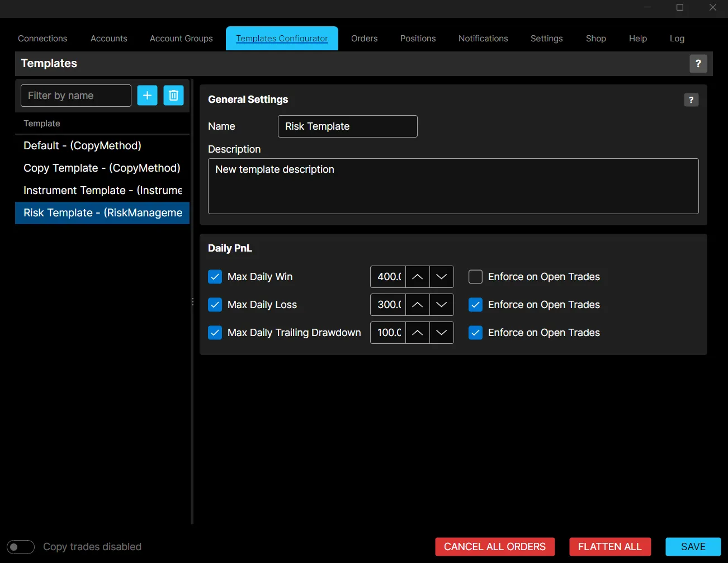Focus the Filter by name field

click(76, 96)
